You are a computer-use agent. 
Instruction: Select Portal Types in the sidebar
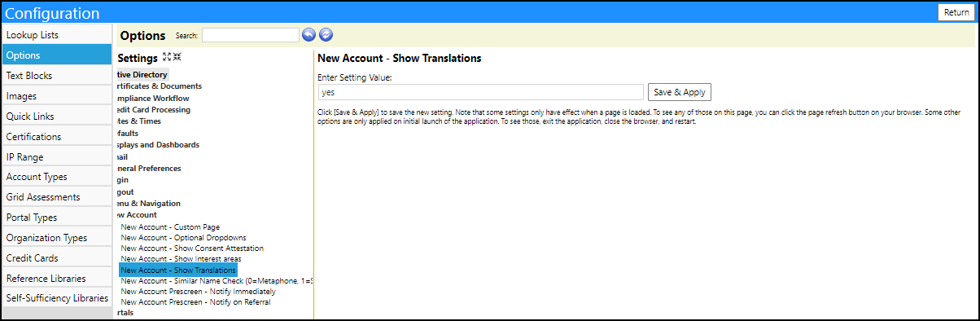(x=56, y=218)
